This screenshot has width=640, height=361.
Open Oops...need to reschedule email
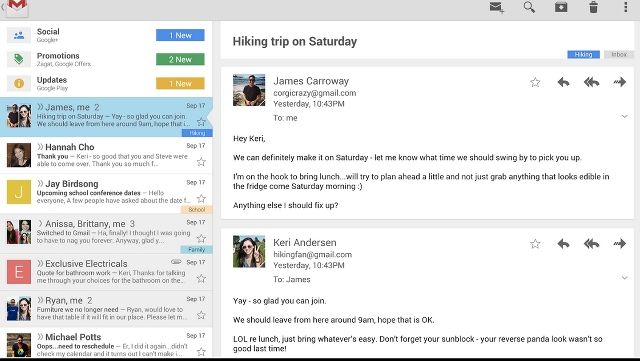click(106, 344)
